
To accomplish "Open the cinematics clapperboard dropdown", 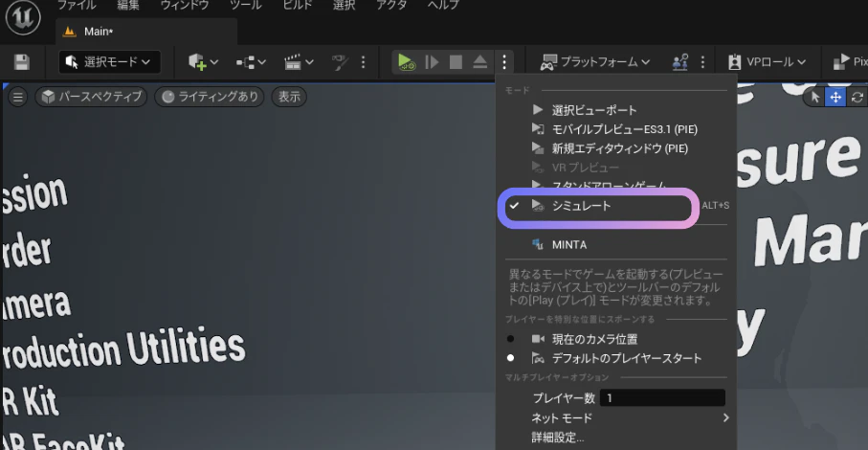I will [x=299, y=62].
